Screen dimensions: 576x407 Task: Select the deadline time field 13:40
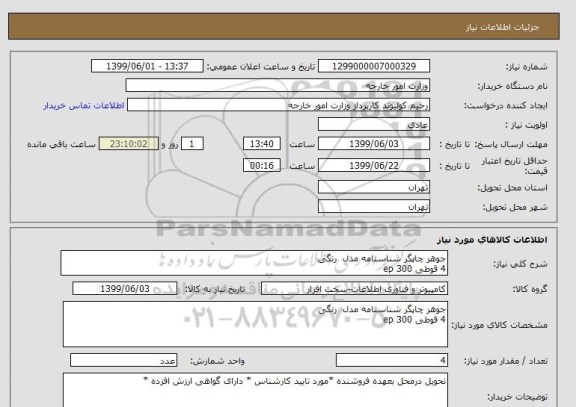point(262,144)
